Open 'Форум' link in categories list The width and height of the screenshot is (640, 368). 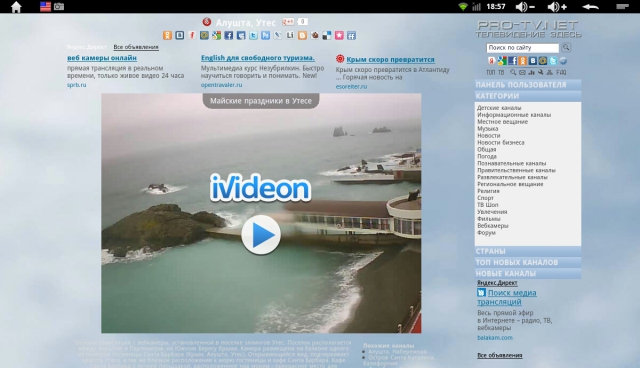(x=487, y=233)
